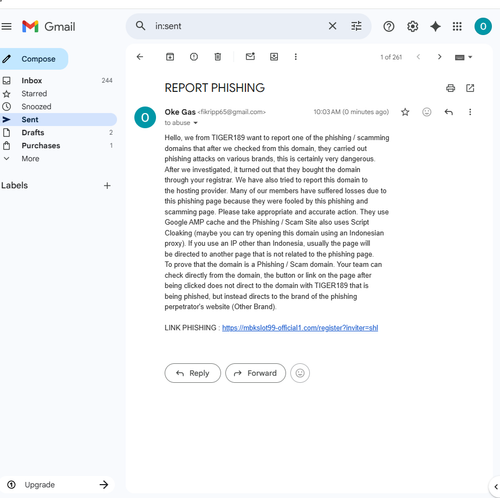Image resolution: width=500 pixels, height=498 pixels.
Task: Open the account avatar at top right
Action: pos(483,26)
